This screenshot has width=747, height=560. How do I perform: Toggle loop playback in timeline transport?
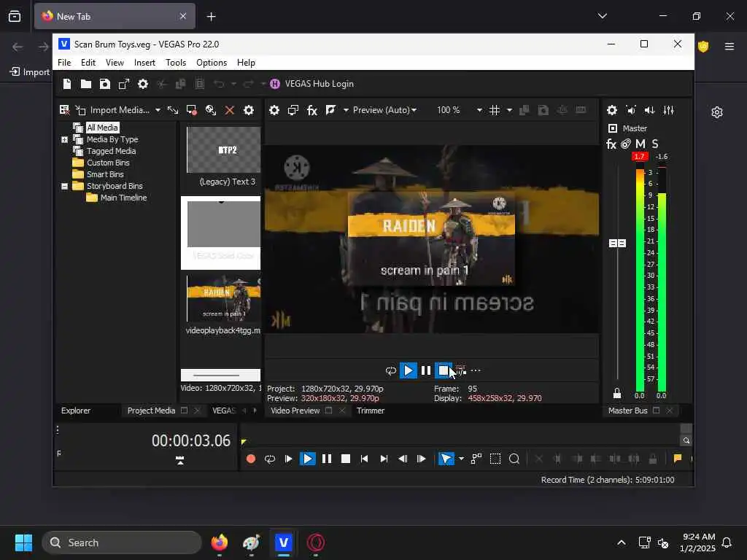[270, 459]
